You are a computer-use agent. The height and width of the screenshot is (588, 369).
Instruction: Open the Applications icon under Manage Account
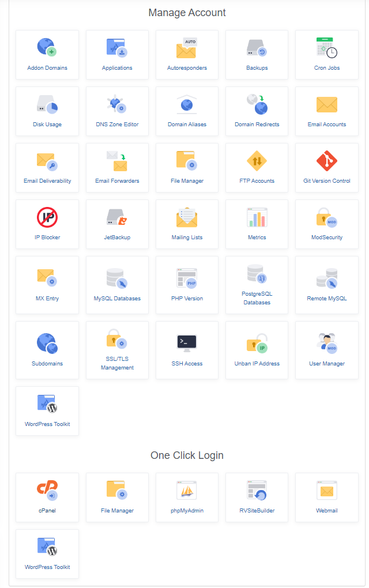(117, 47)
